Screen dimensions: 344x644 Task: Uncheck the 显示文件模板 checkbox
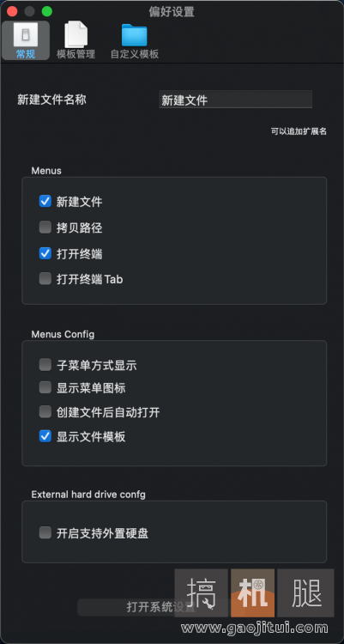pyautogui.click(x=45, y=436)
